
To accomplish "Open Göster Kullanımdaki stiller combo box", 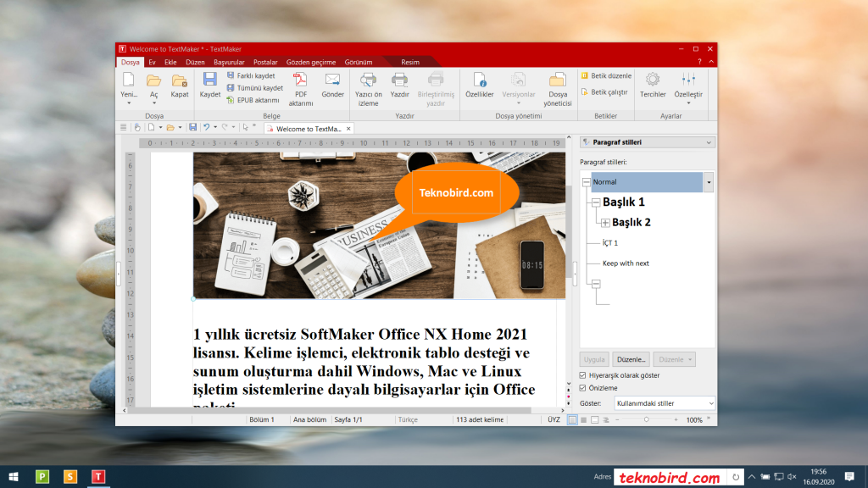I will click(x=665, y=403).
